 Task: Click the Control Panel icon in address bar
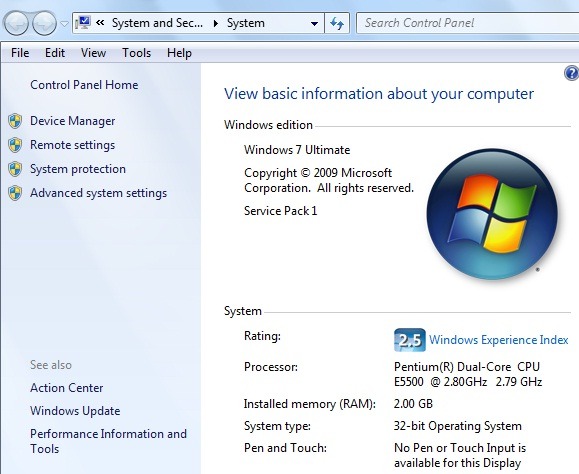(x=82, y=23)
